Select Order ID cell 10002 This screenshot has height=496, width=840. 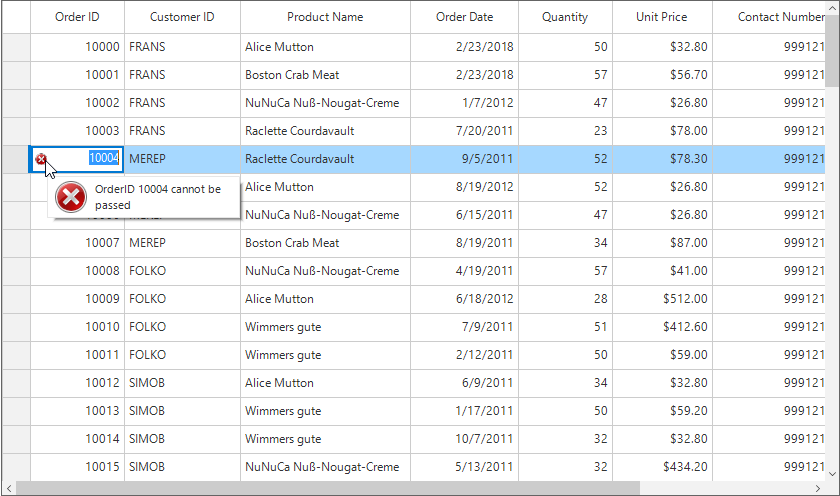[77, 103]
